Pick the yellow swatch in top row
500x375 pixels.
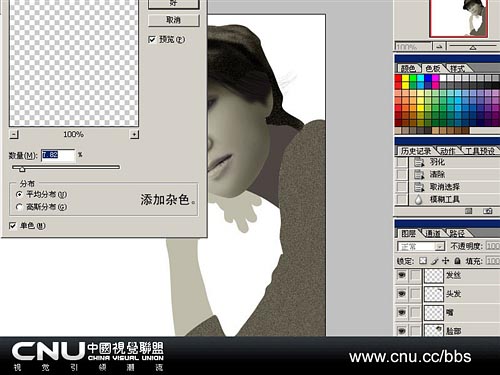(405, 78)
